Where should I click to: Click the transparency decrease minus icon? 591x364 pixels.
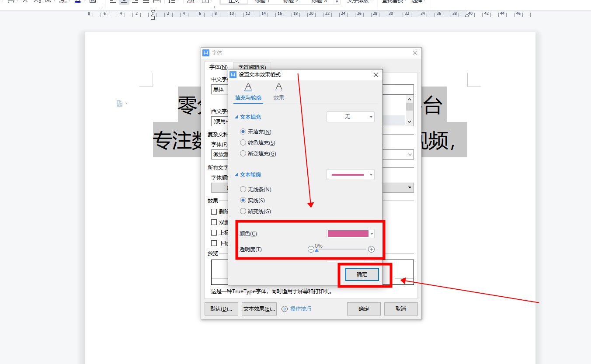(x=311, y=250)
